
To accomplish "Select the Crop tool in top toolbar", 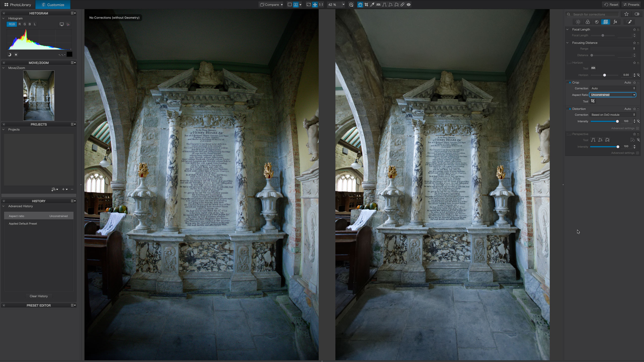I will (366, 5).
